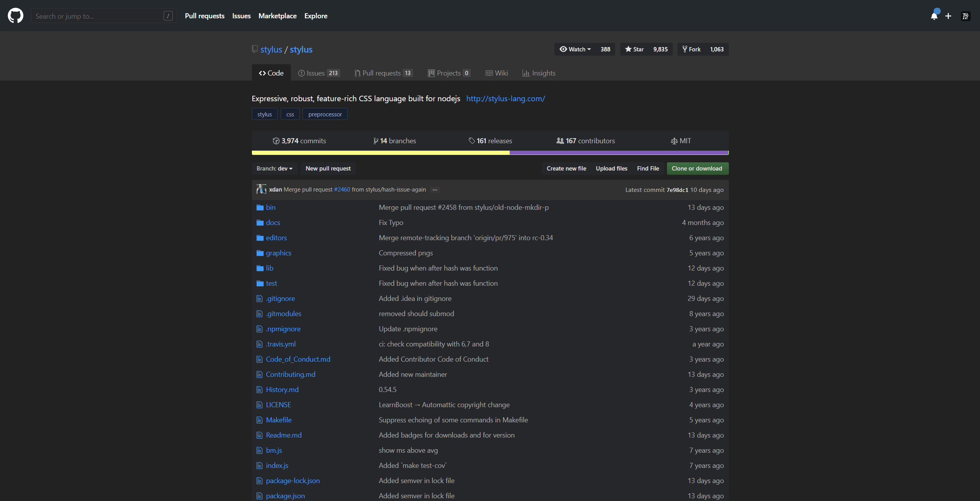Open the Insights tab
The width and height of the screenshot is (980, 501).
coord(539,73)
